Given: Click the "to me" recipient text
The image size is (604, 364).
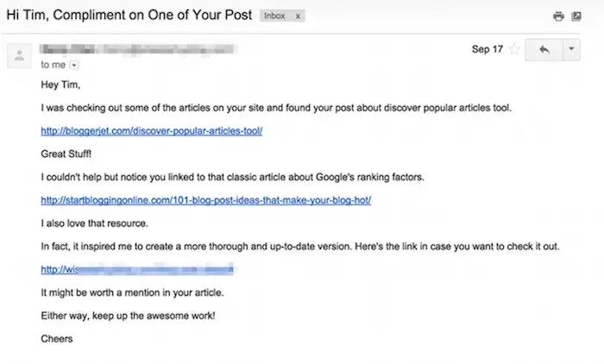Looking at the screenshot, I should click(x=53, y=65).
